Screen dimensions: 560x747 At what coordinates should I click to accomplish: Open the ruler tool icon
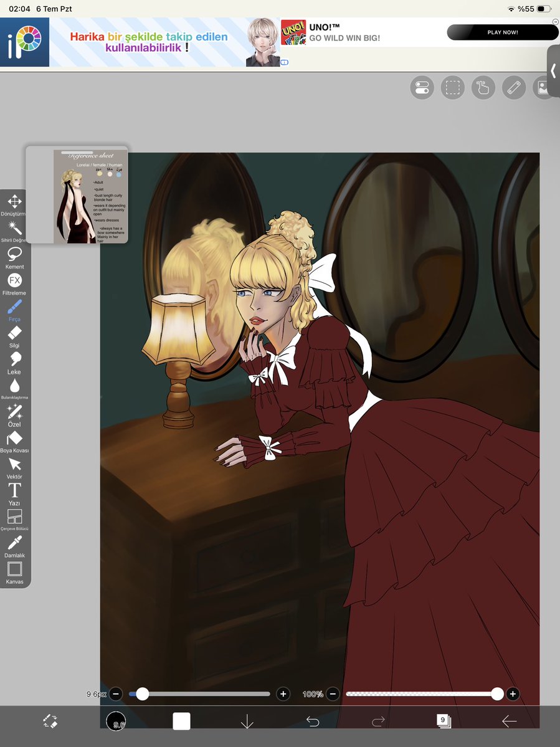click(514, 88)
